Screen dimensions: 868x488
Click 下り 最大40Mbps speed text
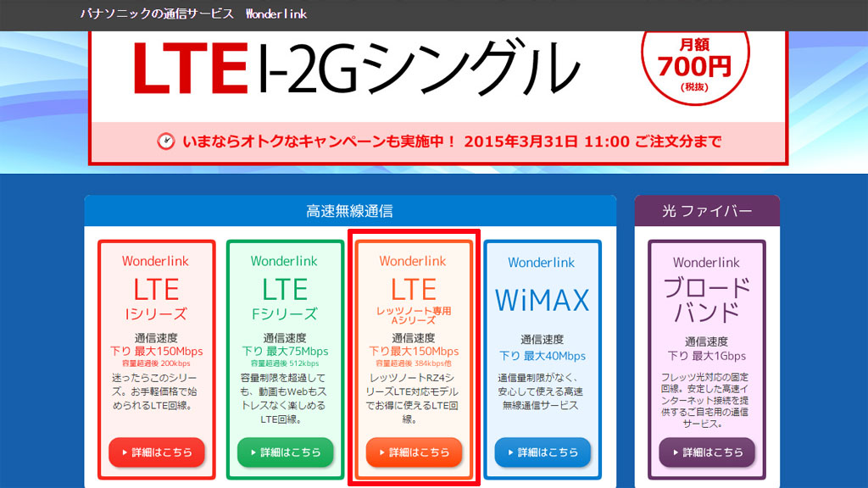[542, 357]
